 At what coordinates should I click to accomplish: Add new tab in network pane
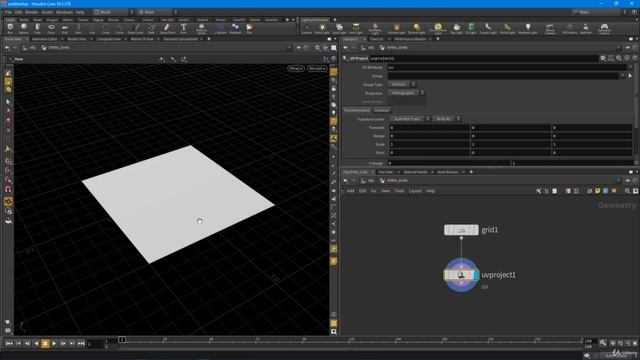(471, 172)
